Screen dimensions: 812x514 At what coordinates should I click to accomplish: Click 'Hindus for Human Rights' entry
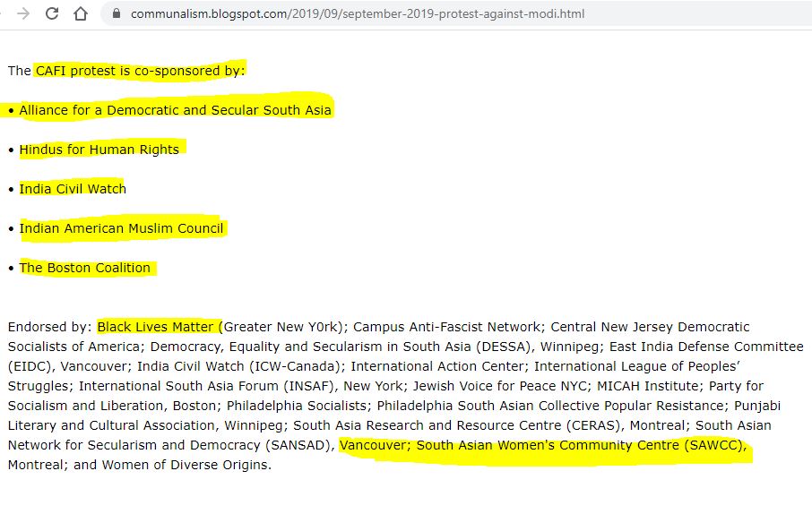[x=99, y=149]
